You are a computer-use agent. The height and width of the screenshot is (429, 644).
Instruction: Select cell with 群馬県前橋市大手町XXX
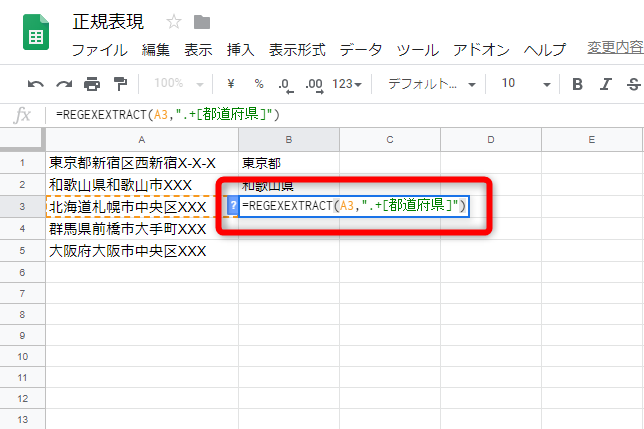pos(142,229)
